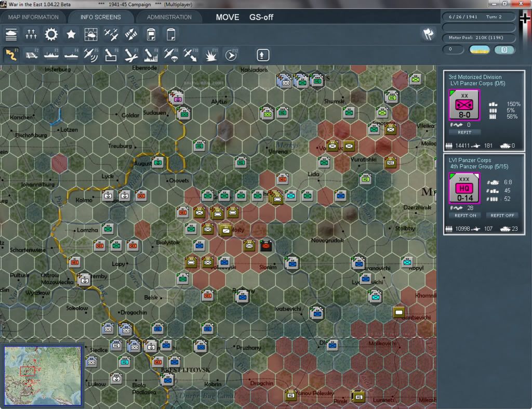This screenshot has height=409, width=532.
Task: Click the Novogrudok city label on map
Action: point(327,240)
